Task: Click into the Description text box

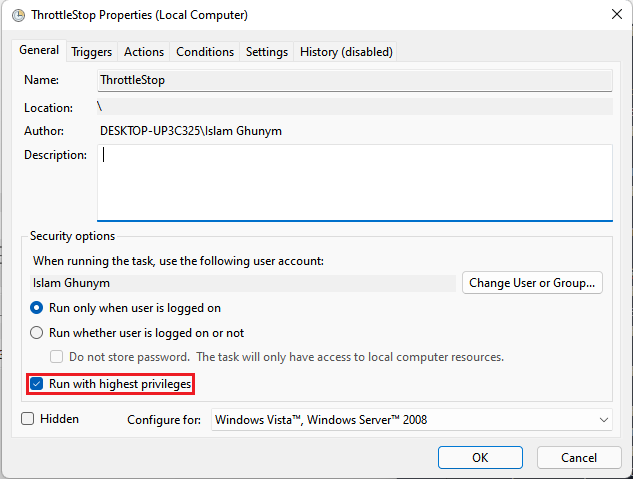Action: [354, 181]
